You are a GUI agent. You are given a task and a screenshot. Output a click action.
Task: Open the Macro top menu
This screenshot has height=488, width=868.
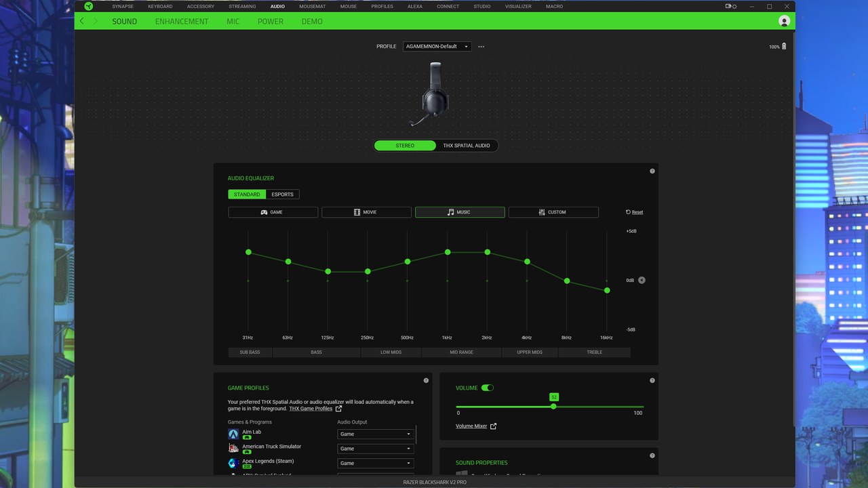point(554,6)
